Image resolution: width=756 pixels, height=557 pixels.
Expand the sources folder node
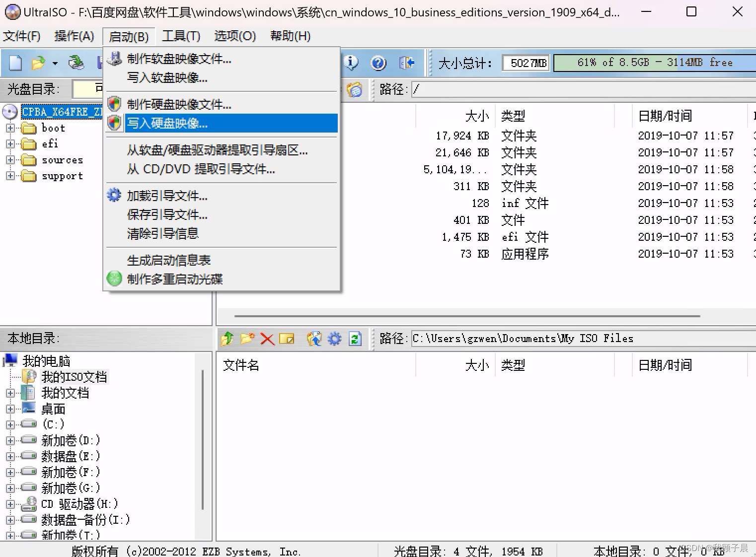[10, 160]
